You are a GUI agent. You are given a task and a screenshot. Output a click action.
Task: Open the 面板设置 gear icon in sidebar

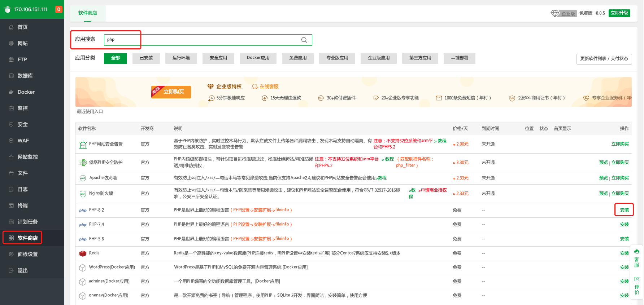tap(11, 254)
